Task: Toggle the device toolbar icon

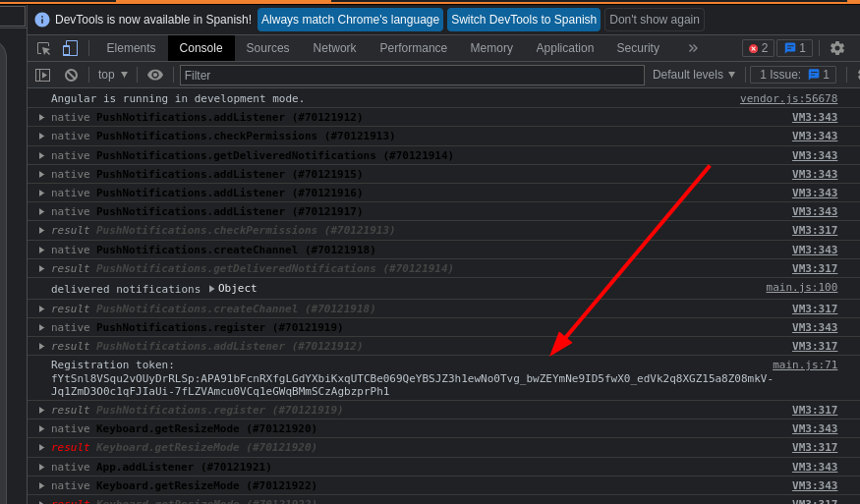Action: pos(70,48)
